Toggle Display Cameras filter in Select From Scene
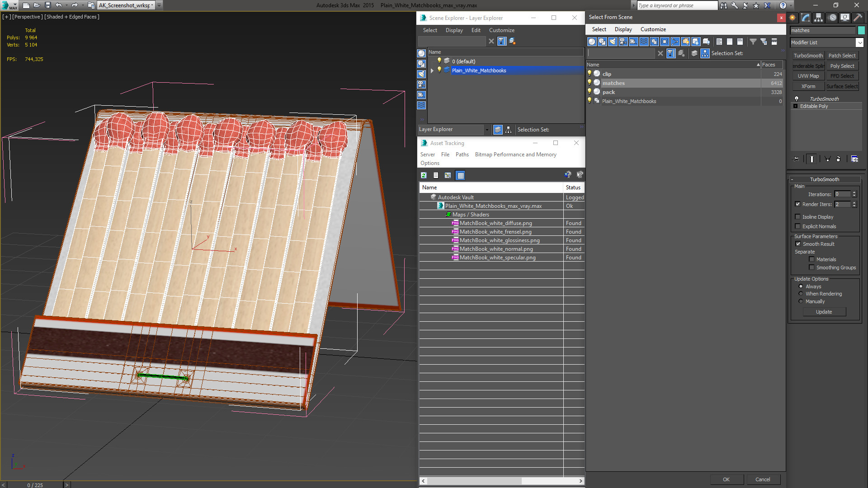The height and width of the screenshot is (488, 868). tap(623, 42)
